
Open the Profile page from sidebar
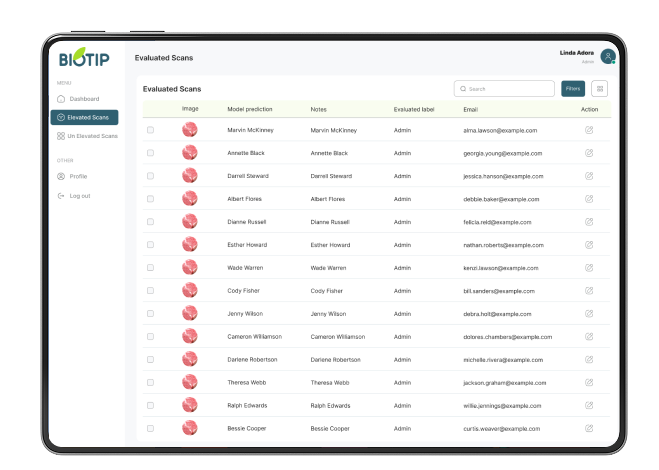(78, 176)
